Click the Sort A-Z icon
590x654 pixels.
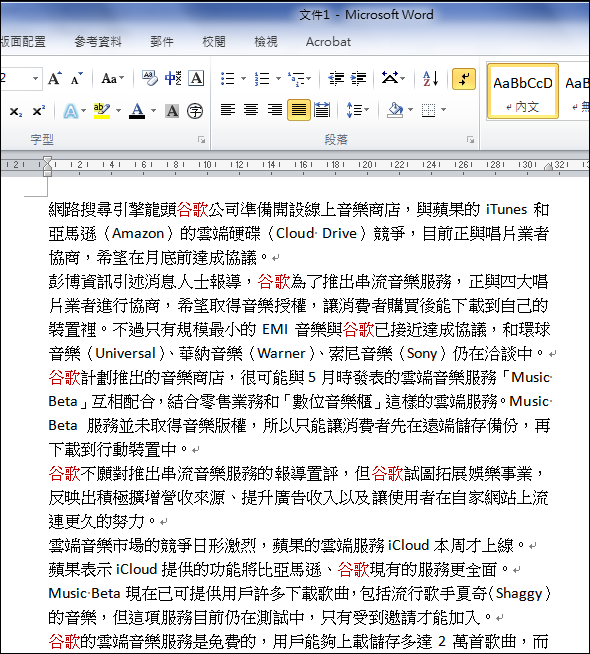click(431, 78)
